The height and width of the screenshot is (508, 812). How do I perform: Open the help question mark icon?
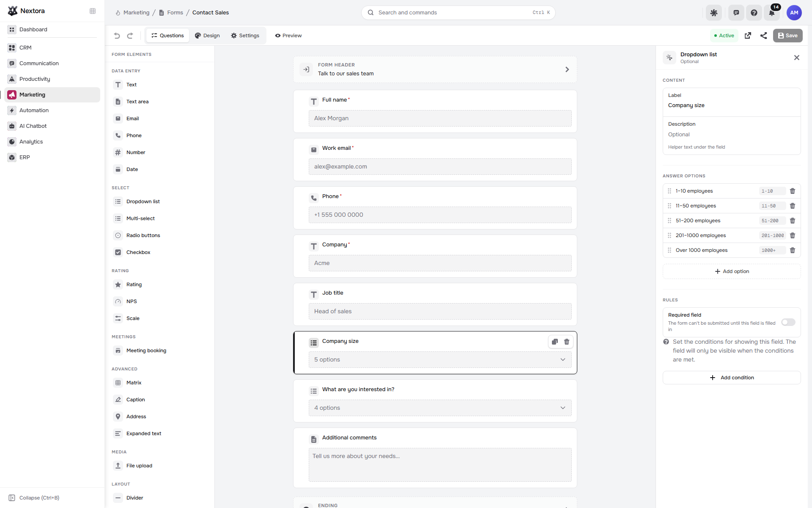(754, 13)
